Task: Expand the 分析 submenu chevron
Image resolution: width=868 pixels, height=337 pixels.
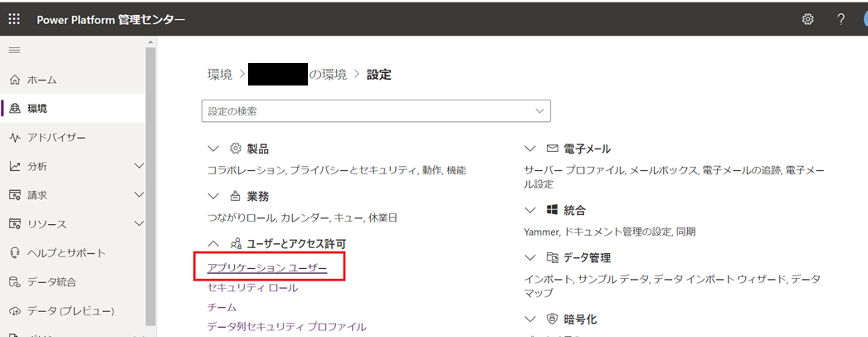Action: coord(139,165)
